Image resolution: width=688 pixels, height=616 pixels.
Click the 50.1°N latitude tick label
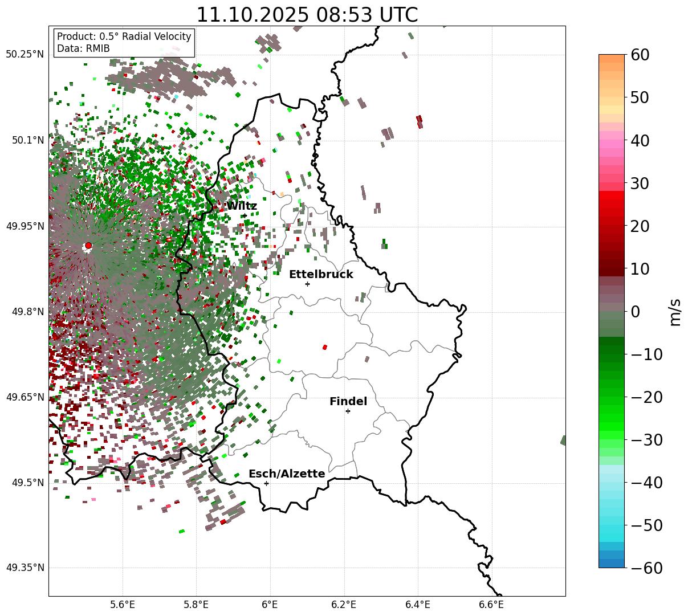(x=27, y=140)
